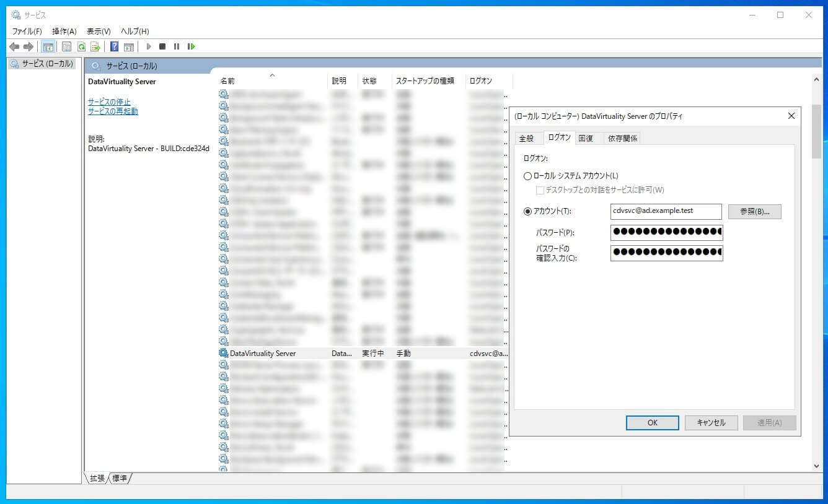Viewport: 828px width, 504px height.
Task: Click the services list vertical scrollbar thumb
Action: 816,131
